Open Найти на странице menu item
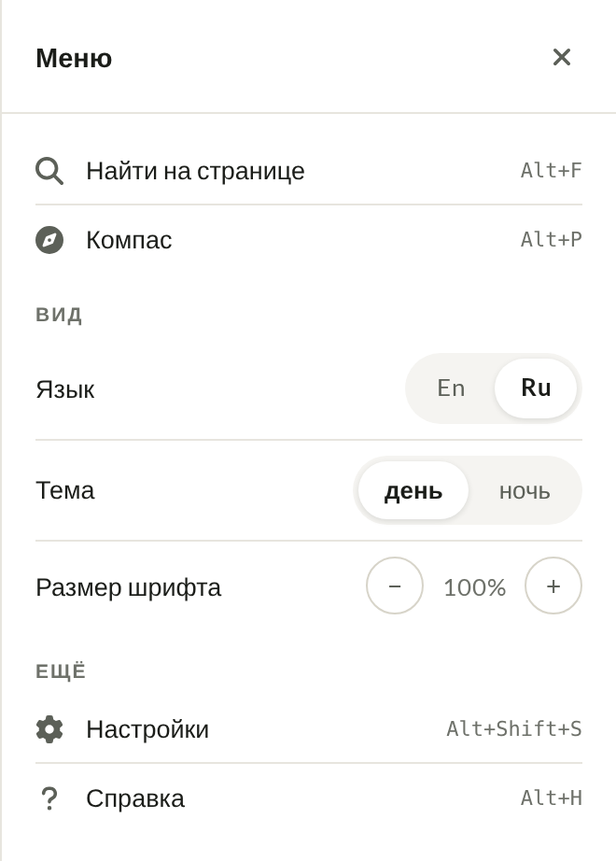This screenshot has height=861, width=616. coord(309,171)
